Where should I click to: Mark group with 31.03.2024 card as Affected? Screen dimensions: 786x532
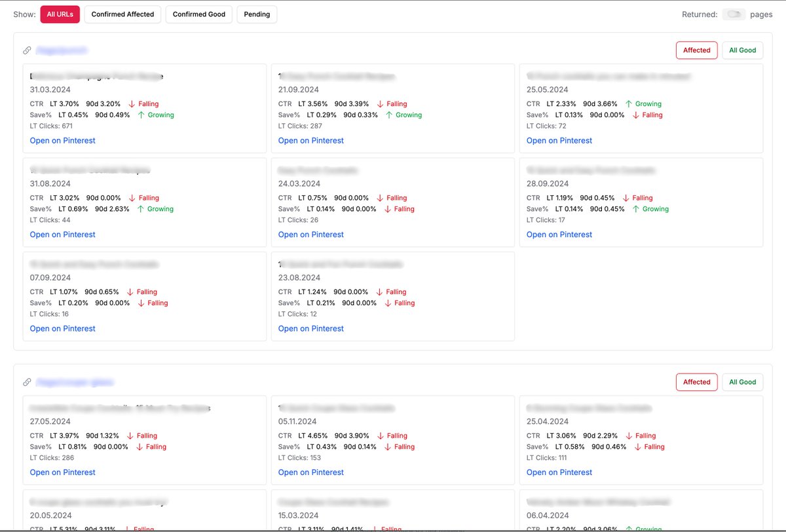pos(697,50)
